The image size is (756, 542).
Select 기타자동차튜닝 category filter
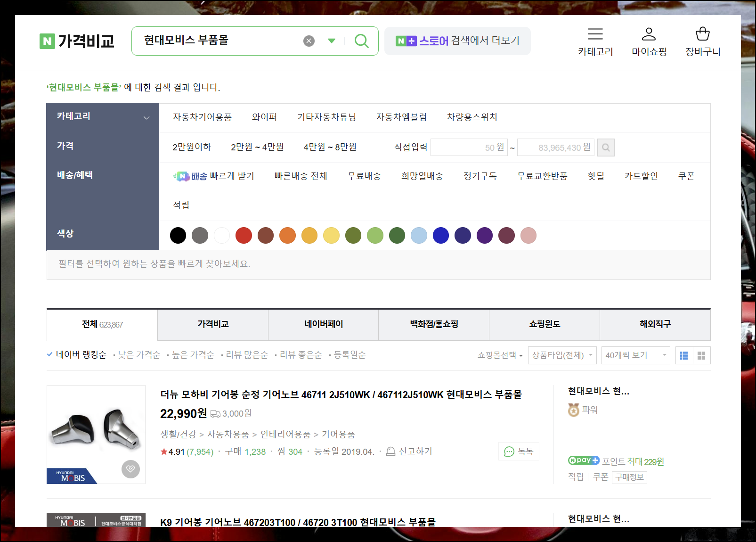326,117
